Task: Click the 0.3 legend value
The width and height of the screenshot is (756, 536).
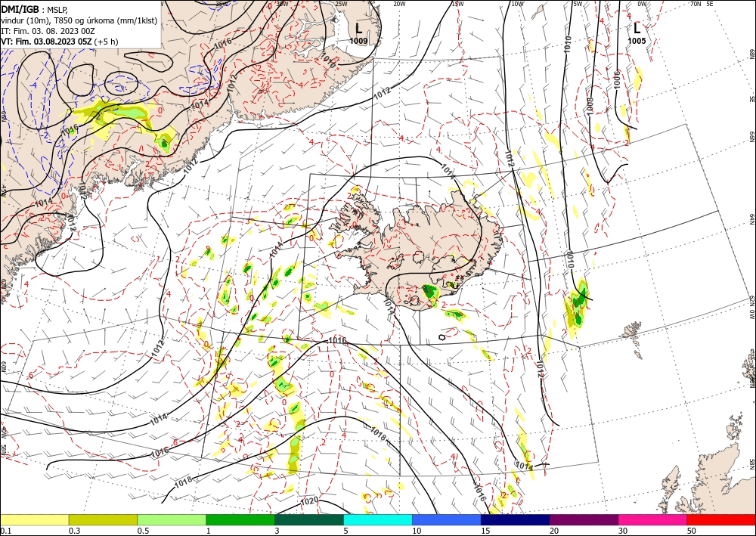Action: (74, 531)
